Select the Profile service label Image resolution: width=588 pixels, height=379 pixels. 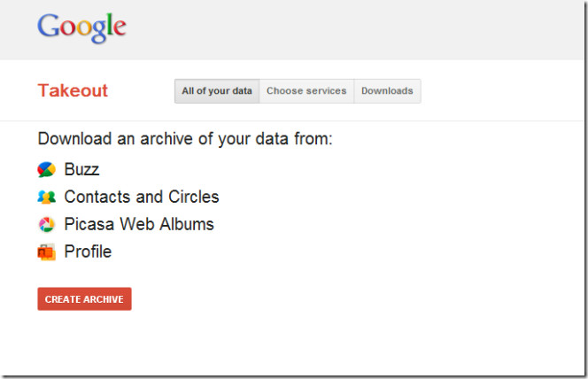coord(88,251)
